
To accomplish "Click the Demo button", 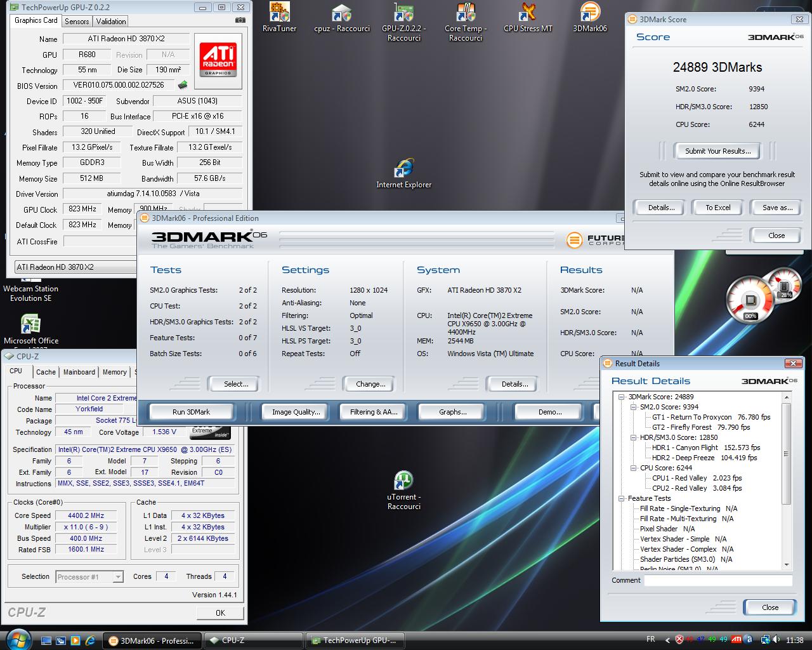I will click(x=550, y=412).
